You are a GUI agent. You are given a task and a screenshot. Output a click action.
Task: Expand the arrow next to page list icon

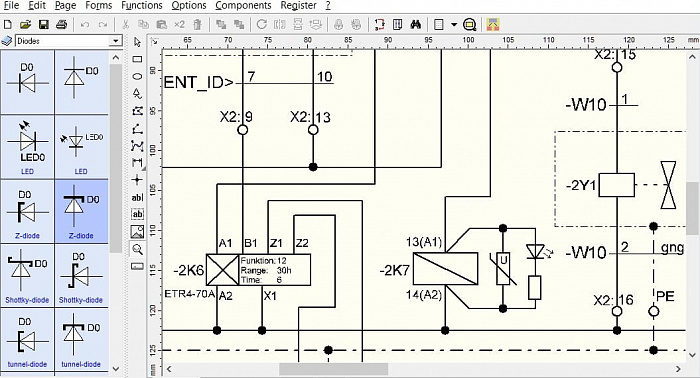pos(454,25)
